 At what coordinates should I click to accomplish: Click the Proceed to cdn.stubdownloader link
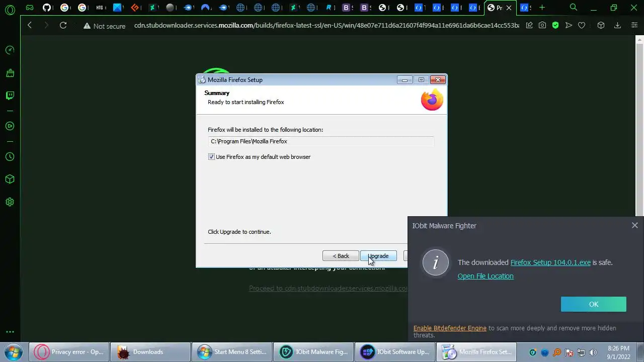(x=328, y=288)
